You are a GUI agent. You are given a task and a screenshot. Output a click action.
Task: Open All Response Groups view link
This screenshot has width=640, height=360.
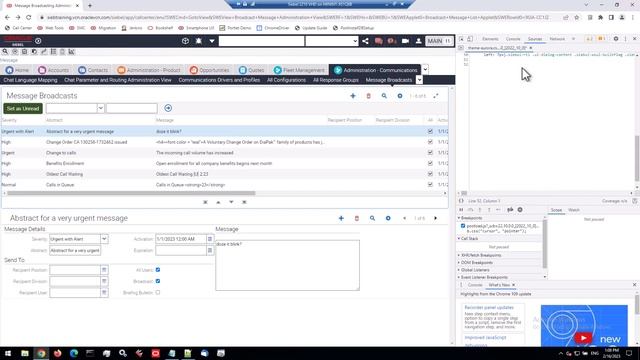coord(336,80)
